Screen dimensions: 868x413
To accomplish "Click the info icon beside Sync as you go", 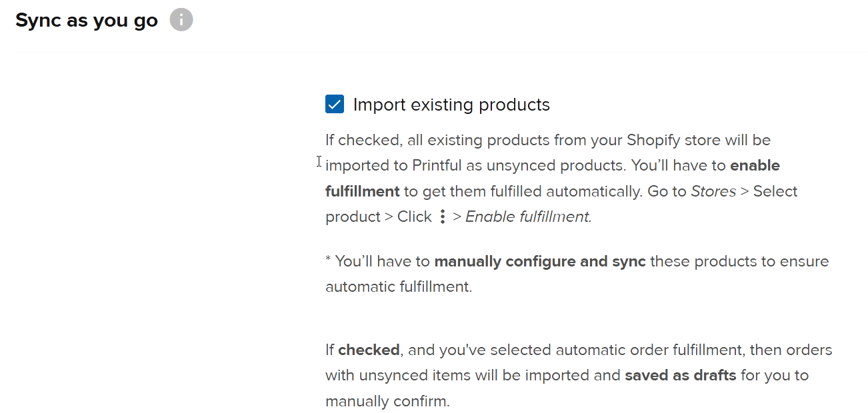I will pyautogui.click(x=181, y=19).
